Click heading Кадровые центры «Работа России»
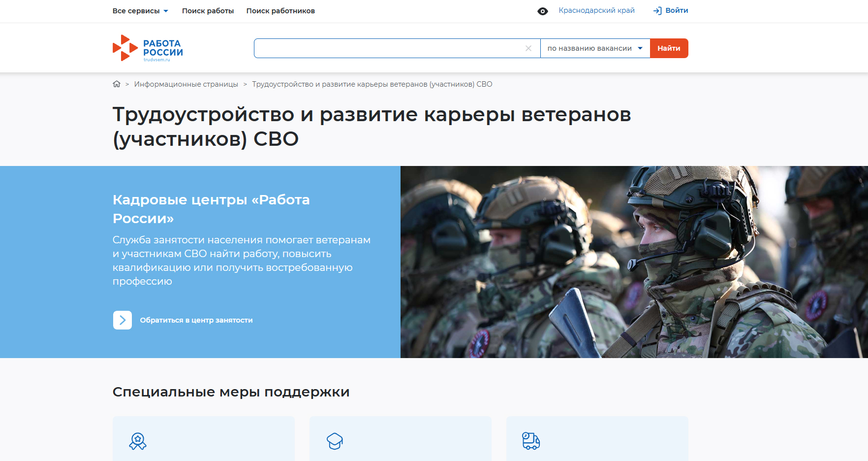This screenshot has height=461, width=868. pos(211,209)
